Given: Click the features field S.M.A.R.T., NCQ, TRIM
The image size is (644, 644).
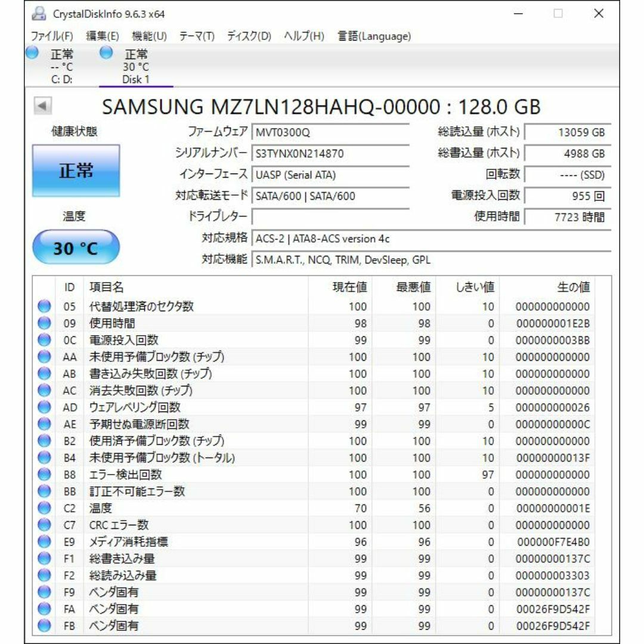Looking at the screenshot, I should (x=431, y=260).
